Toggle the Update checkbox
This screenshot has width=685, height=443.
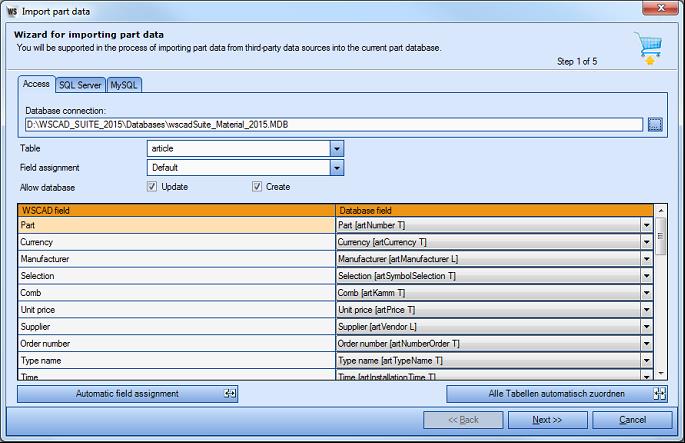pos(152,187)
